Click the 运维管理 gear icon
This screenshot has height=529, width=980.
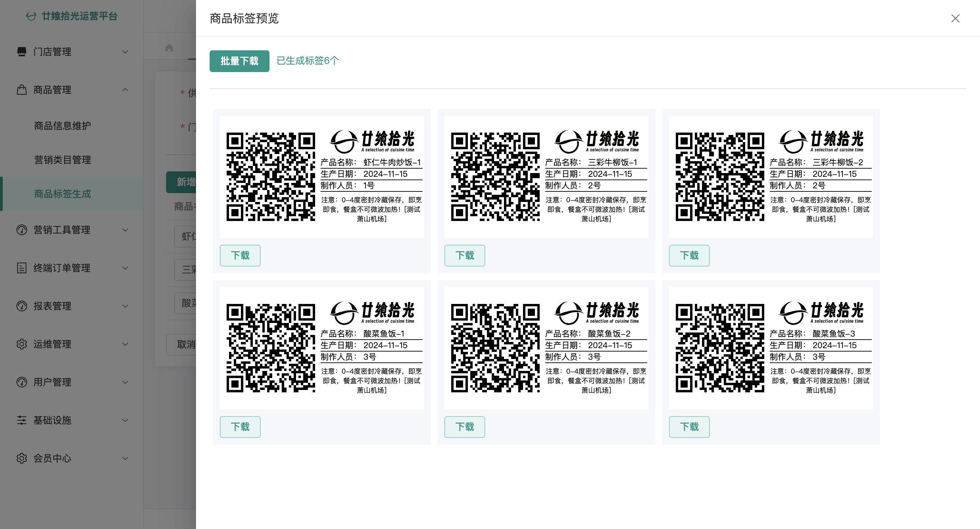(22, 344)
